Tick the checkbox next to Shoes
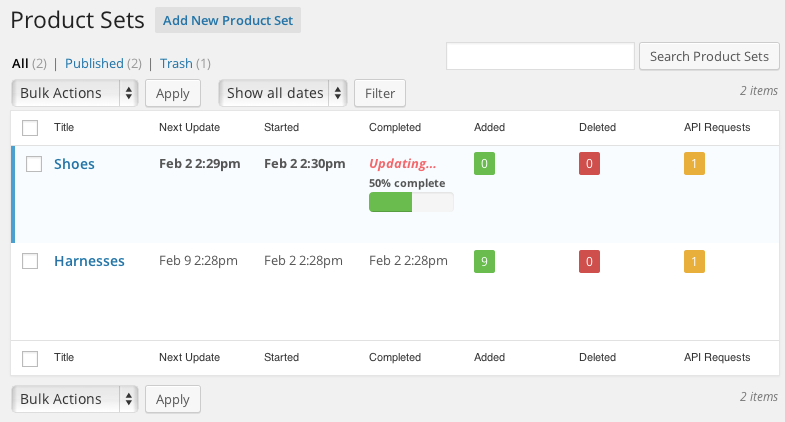This screenshot has height=422, width=785. [x=31, y=164]
